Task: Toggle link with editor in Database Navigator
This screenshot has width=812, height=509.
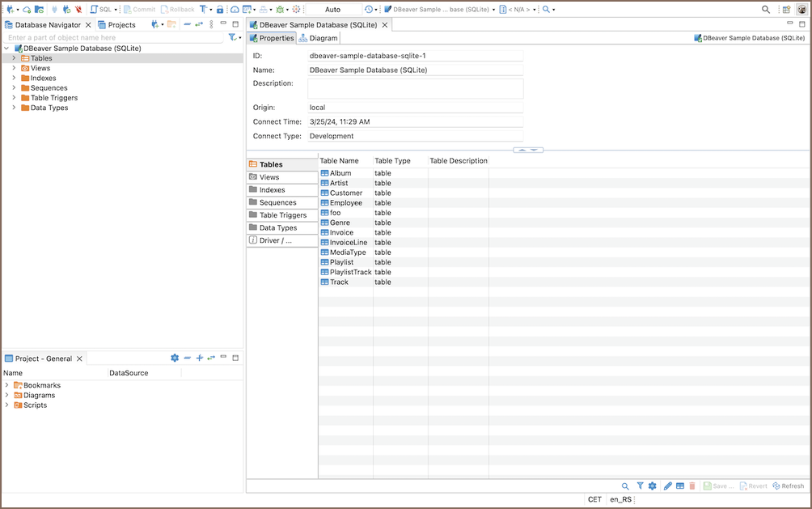Action: 198,25
